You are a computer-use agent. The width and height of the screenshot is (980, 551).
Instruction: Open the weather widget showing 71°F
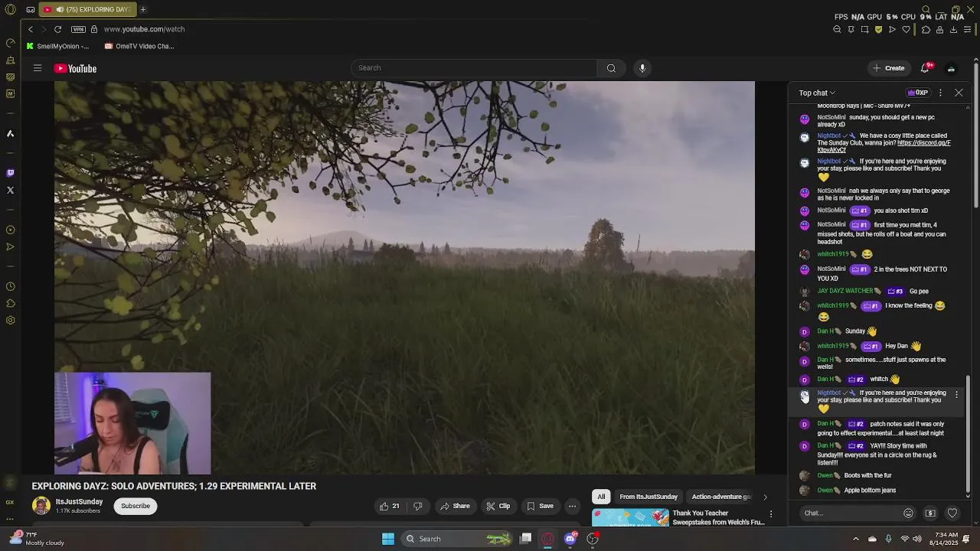[x=37, y=539]
